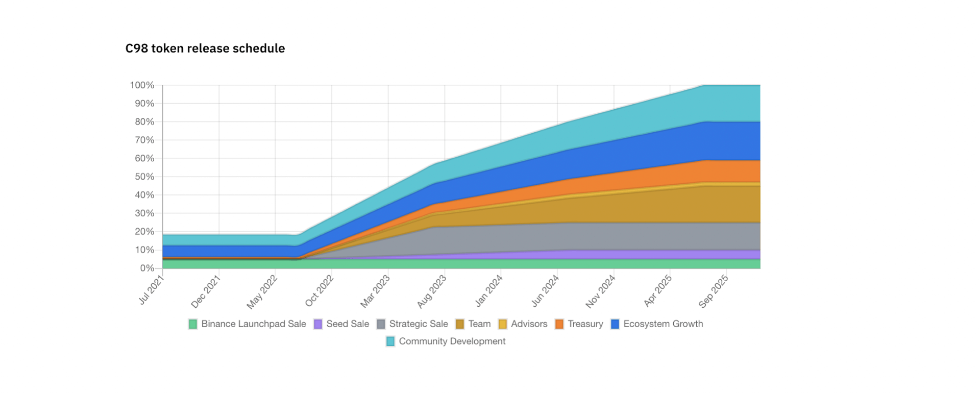
Task: Click the blue Ecosystem Growth legend swatch
Action: tap(615, 324)
